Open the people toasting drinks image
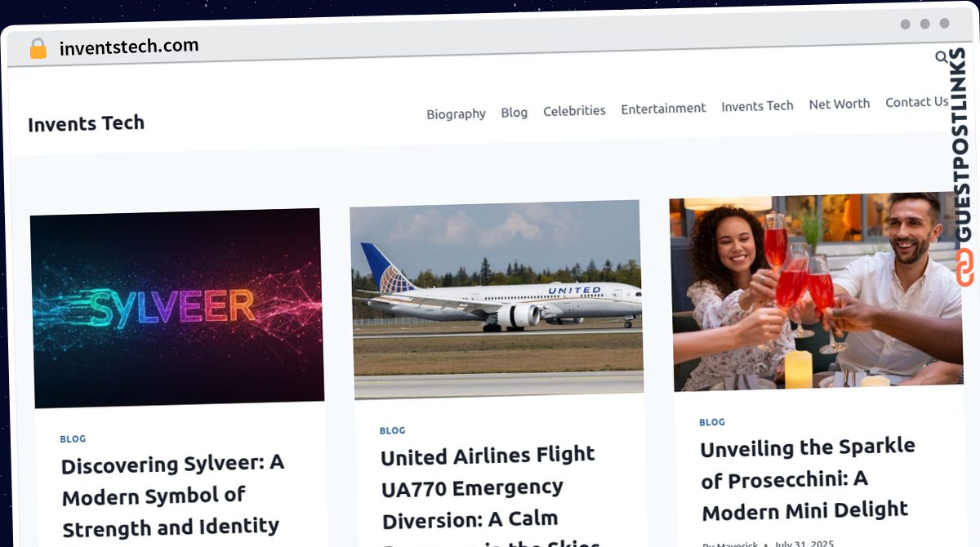Image resolution: width=980 pixels, height=547 pixels. 816,291
